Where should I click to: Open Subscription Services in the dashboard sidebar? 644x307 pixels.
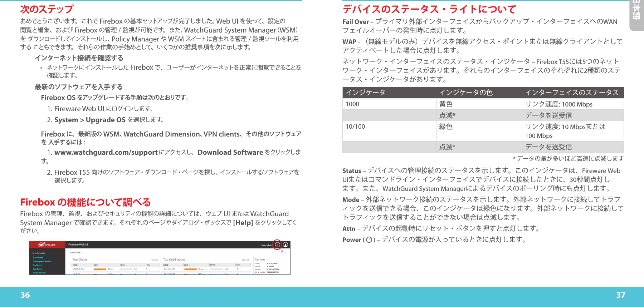42,261
